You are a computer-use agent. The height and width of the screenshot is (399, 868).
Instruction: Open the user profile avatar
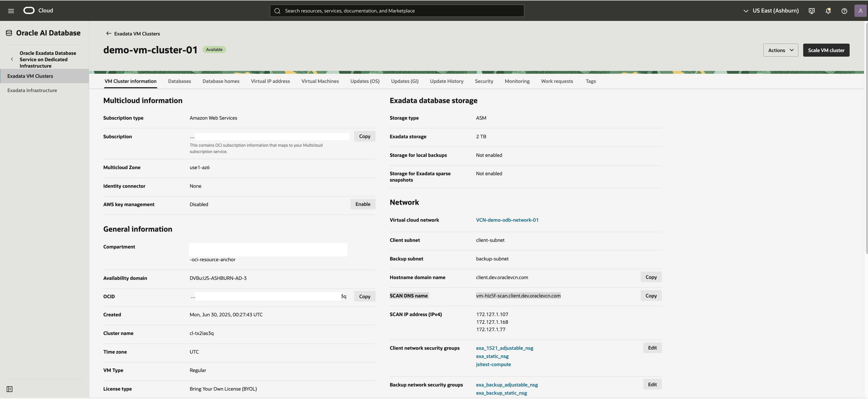click(860, 11)
